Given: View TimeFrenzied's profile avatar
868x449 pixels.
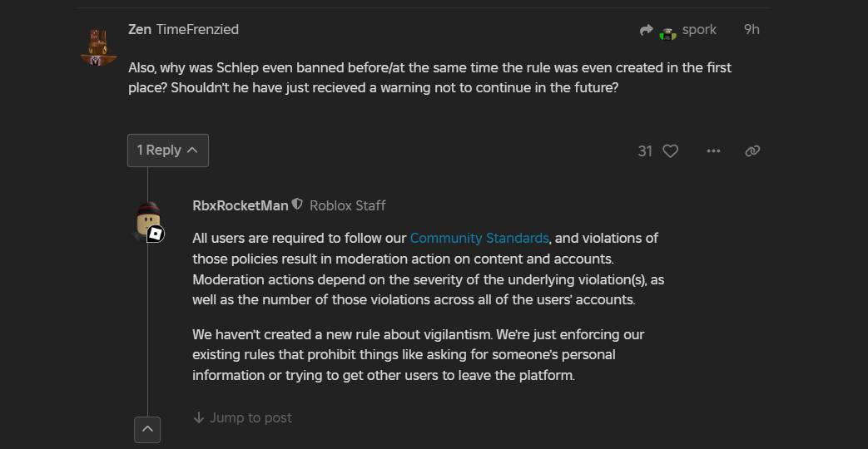Looking at the screenshot, I should [x=98, y=48].
